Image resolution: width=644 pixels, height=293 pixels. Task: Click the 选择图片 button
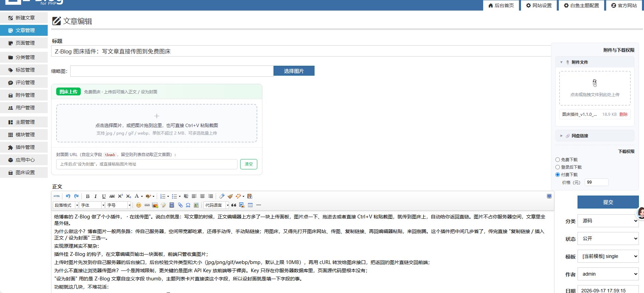pos(294,71)
